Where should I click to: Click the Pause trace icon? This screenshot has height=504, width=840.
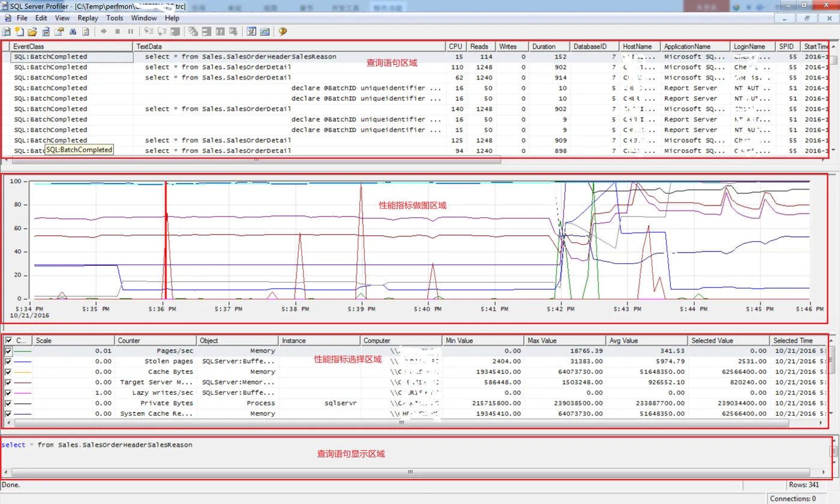(x=131, y=32)
